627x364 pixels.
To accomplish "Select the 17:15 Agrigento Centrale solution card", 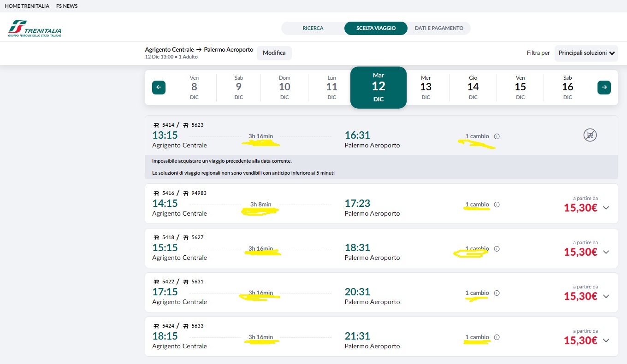I will [381, 292].
